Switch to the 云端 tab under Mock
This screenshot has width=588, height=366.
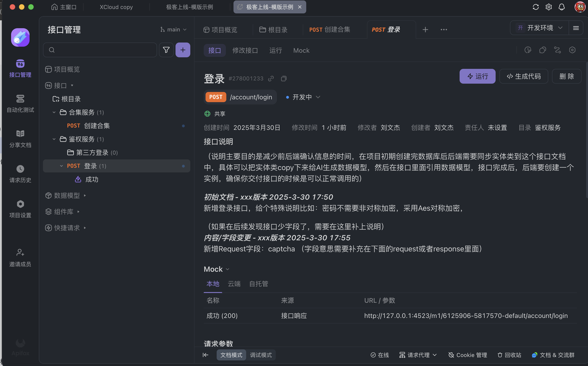coord(234,284)
